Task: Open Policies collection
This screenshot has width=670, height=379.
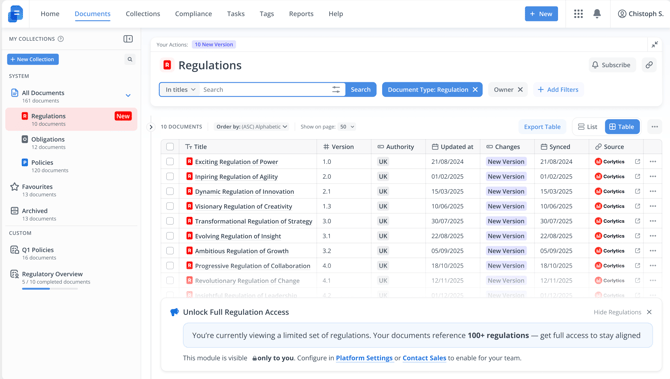Action: [71, 166]
